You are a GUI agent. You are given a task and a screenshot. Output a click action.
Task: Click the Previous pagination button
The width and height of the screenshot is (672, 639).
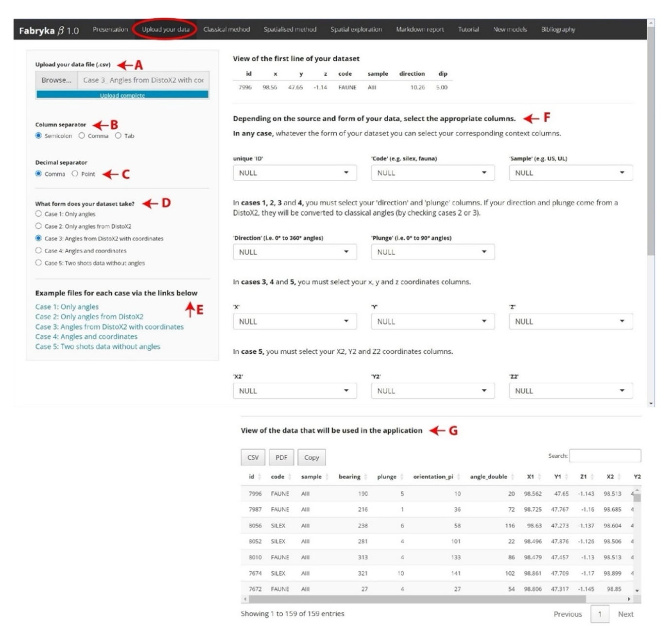(x=568, y=614)
